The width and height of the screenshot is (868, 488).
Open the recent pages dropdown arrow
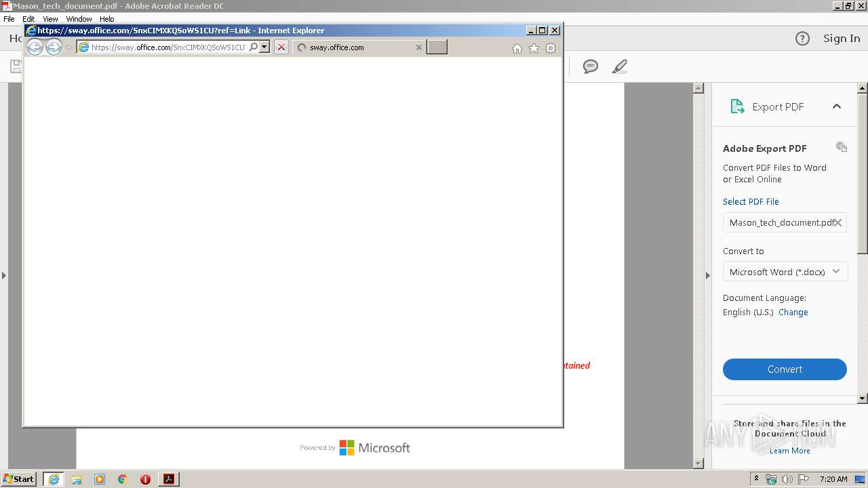[x=68, y=47]
